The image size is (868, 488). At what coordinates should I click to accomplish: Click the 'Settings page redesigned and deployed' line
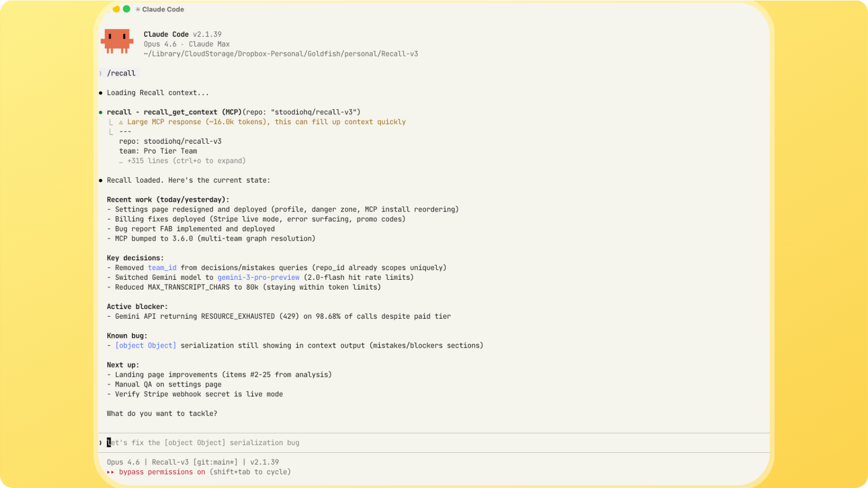[283, 209]
